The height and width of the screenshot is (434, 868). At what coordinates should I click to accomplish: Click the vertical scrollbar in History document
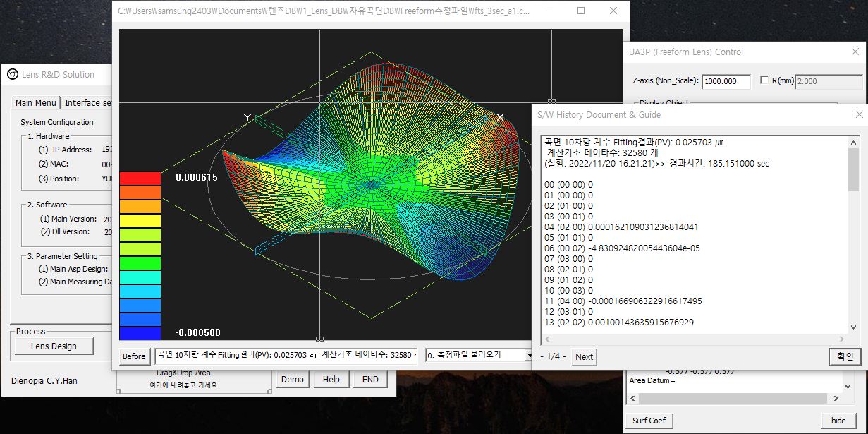[853, 169]
